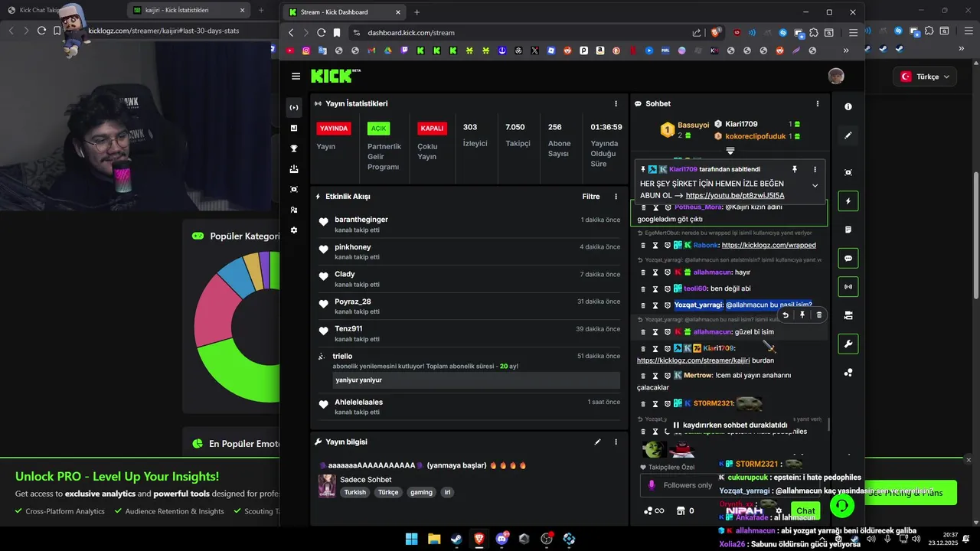Open the green headset support button
The image size is (980, 551).
[842, 506]
